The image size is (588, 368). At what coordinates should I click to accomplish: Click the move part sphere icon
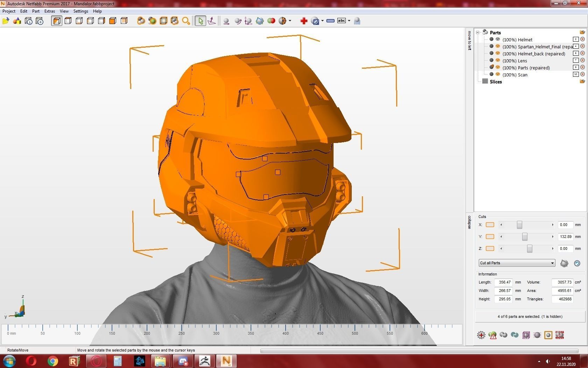coord(226,21)
